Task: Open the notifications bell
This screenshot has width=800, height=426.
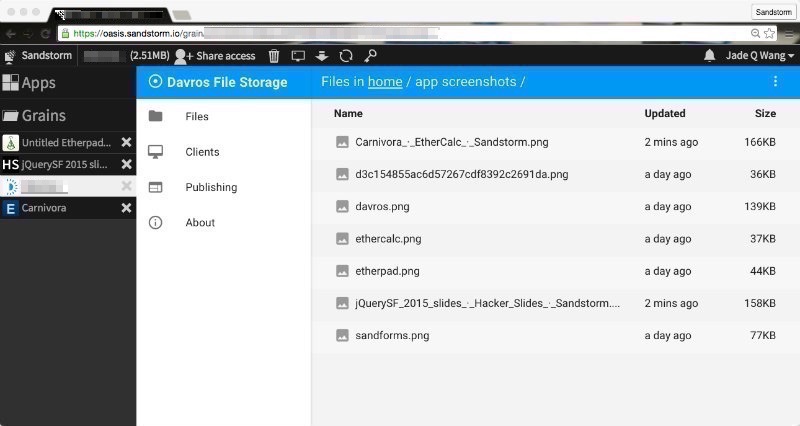Action: [710, 56]
